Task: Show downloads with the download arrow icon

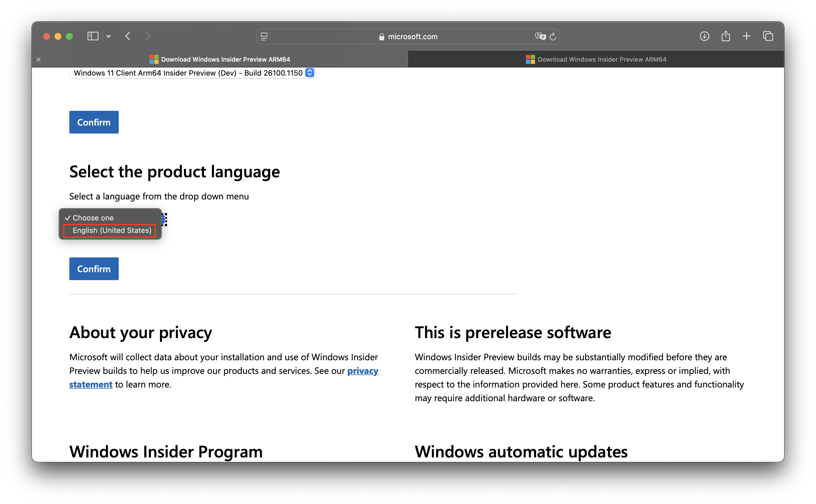Action: (704, 36)
